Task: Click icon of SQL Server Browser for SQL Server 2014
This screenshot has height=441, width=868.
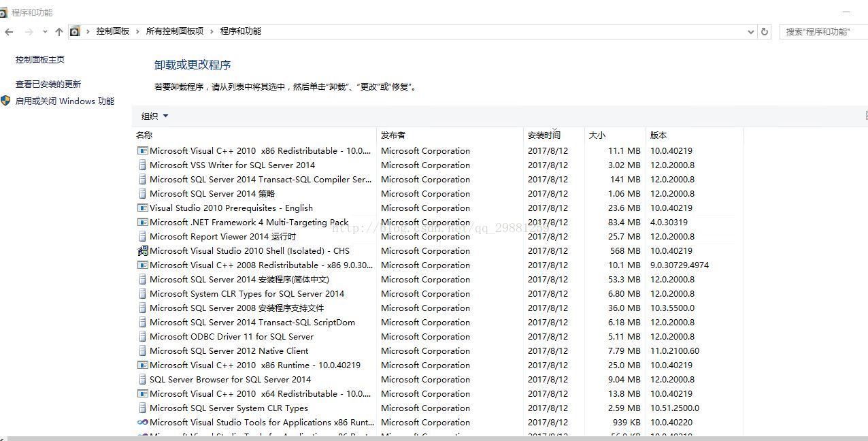Action: [143, 380]
